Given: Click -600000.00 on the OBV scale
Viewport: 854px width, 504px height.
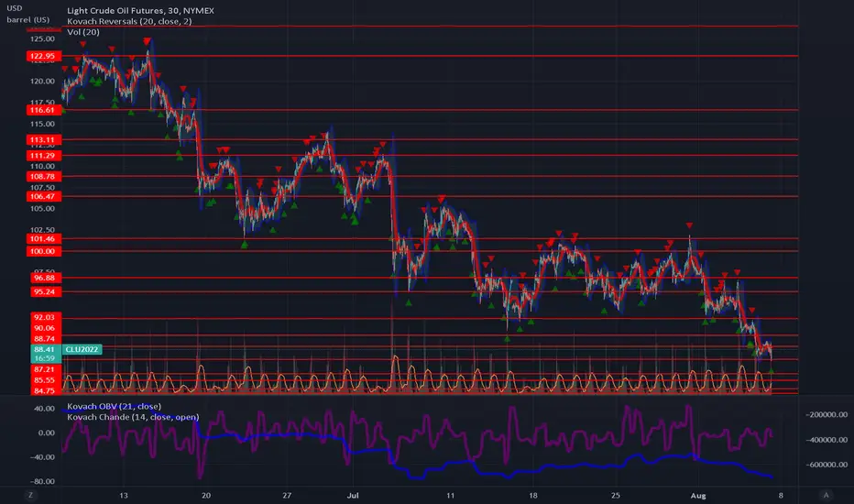Looking at the screenshot, I should (827, 465).
